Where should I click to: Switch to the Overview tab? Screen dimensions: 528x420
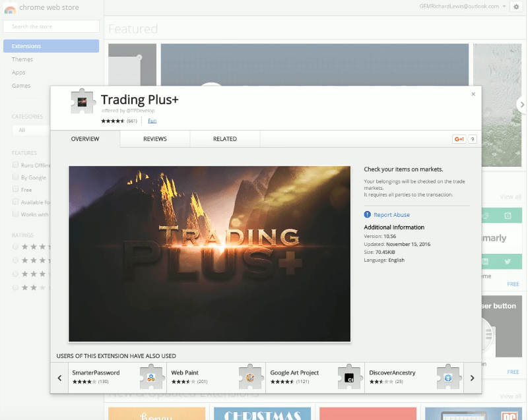coord(85,139)
